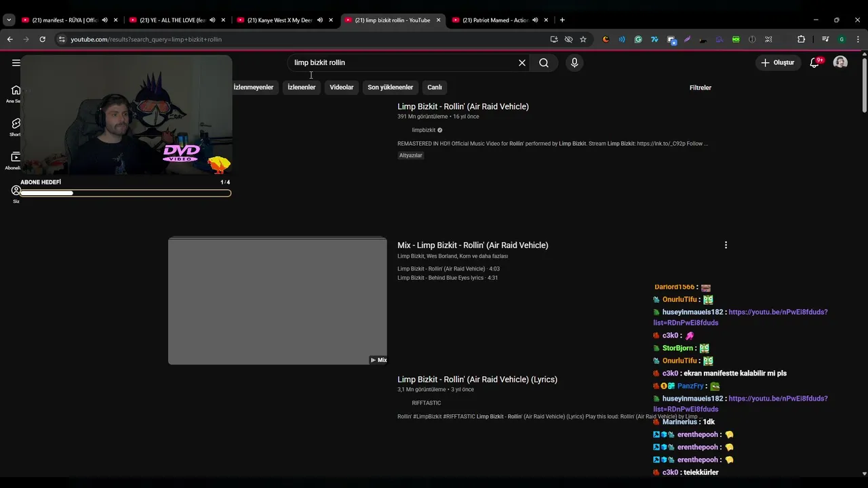This screenshot has width=868, height=488.
Task: Select the Videolar filter chip
Action: pos(342,87)
